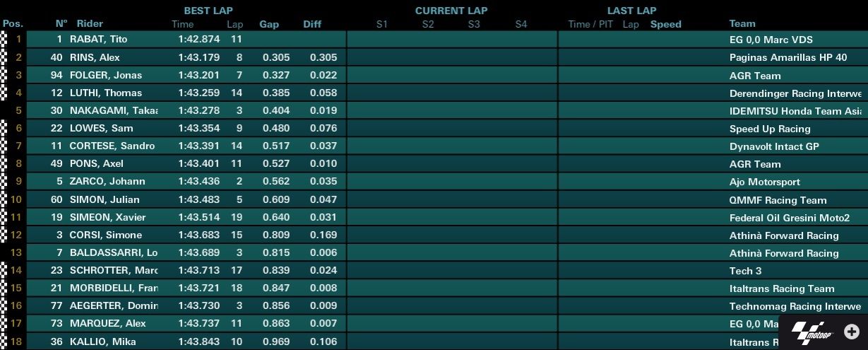Select the BEST LAP header tab
The image size is (868, 350).
pos(208,11)
